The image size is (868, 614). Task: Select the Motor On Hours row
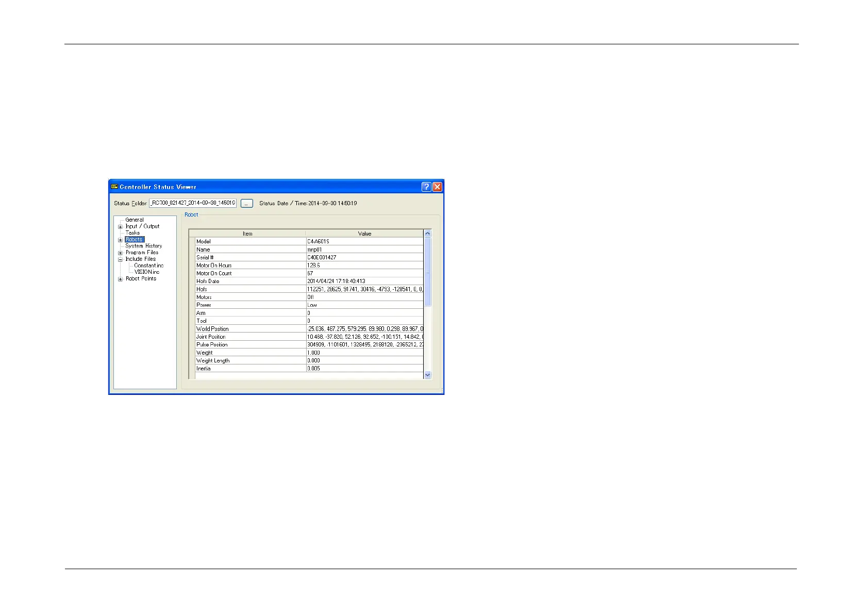214,265
